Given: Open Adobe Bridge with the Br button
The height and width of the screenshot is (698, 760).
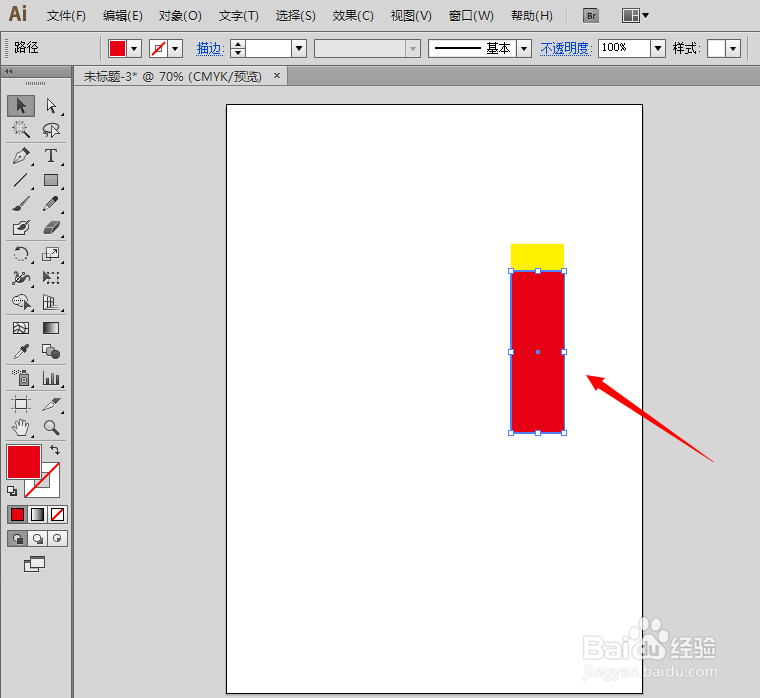Looking at the screenshot, I should (591, 16).
